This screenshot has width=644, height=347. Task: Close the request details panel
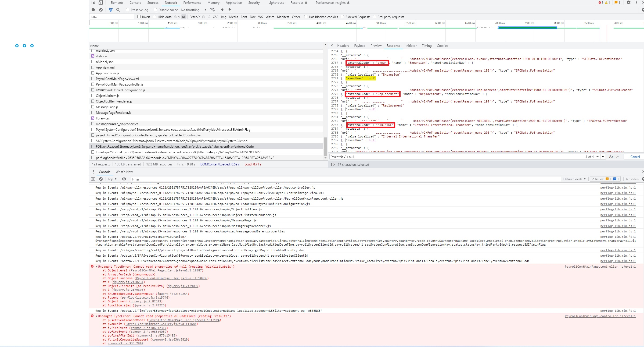[332, 45]
